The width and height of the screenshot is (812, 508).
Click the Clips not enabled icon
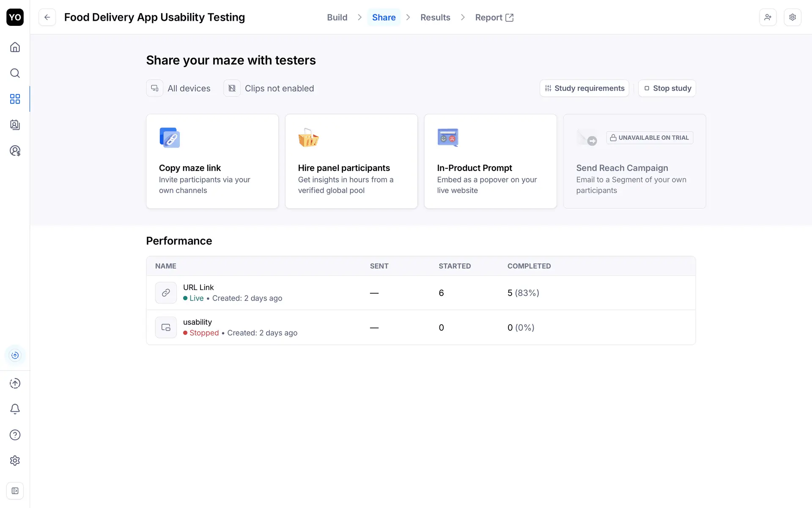coord(232,88)
